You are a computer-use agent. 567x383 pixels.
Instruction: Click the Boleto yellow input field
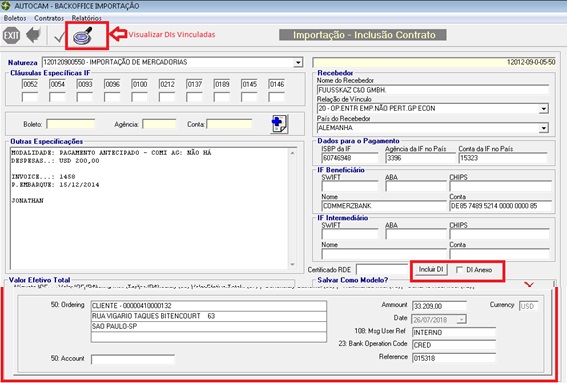point(71,124)
